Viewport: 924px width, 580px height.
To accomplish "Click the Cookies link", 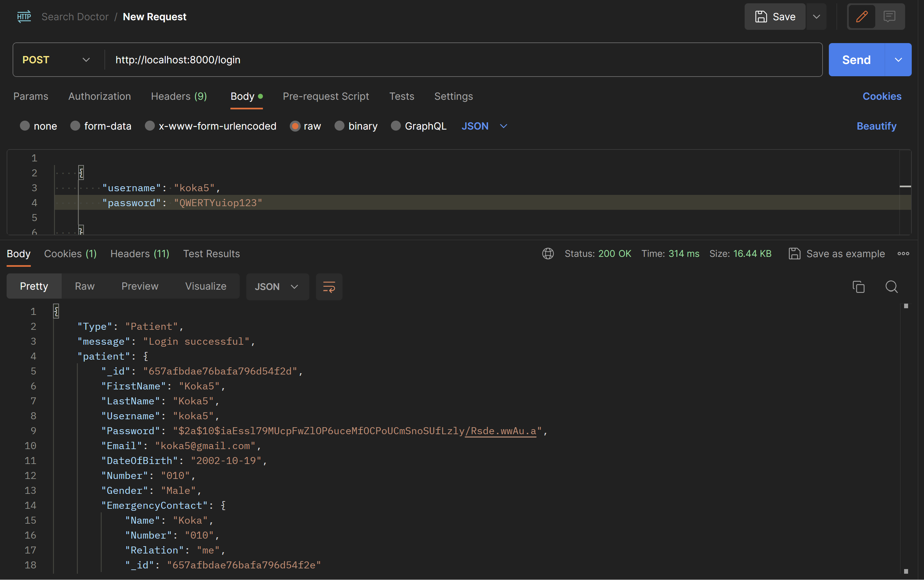I will click(882, 96).
